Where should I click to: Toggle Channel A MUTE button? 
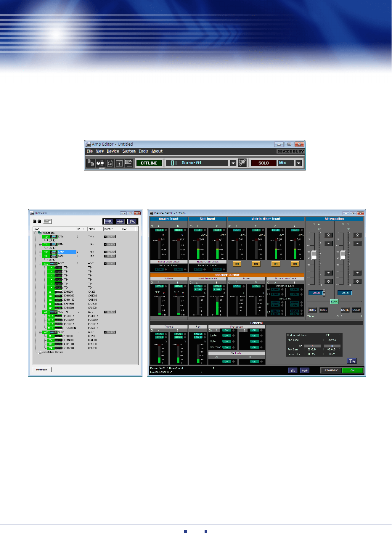tap(312, 310)
